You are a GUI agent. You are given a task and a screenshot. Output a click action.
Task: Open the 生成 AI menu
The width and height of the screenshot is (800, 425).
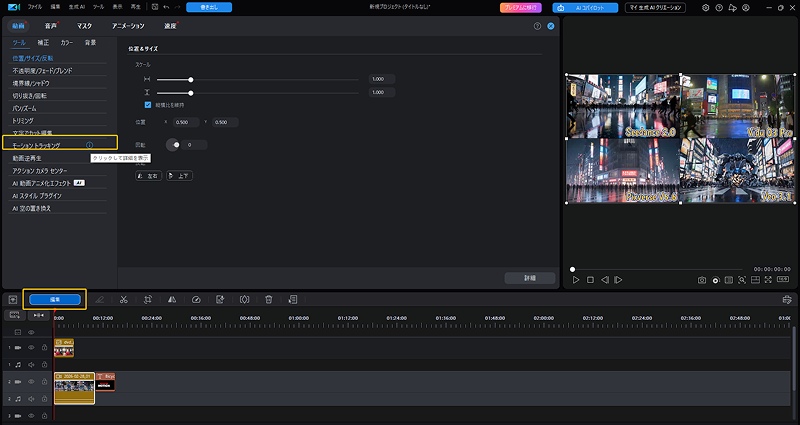(77, 7)
